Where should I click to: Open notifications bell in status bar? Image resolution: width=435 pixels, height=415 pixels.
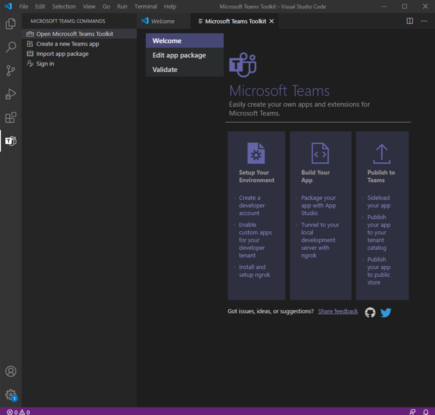(426, 412)
